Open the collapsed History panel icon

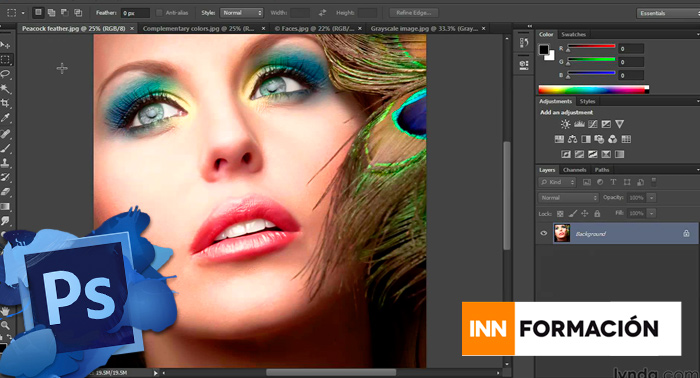[524, 43]
